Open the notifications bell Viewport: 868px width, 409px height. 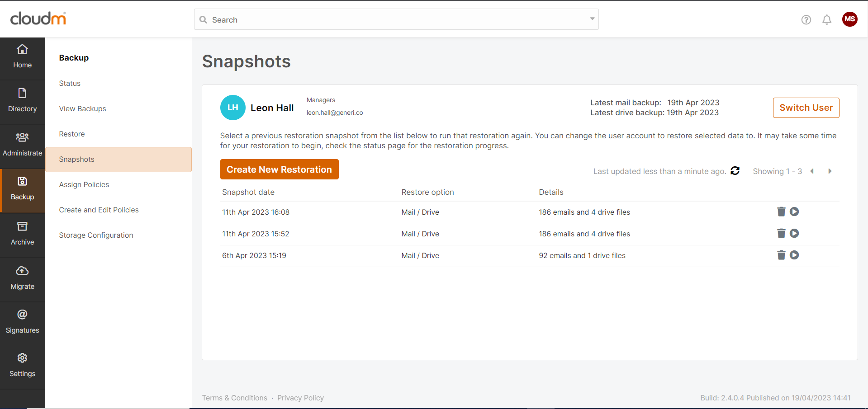click(826, 20)
